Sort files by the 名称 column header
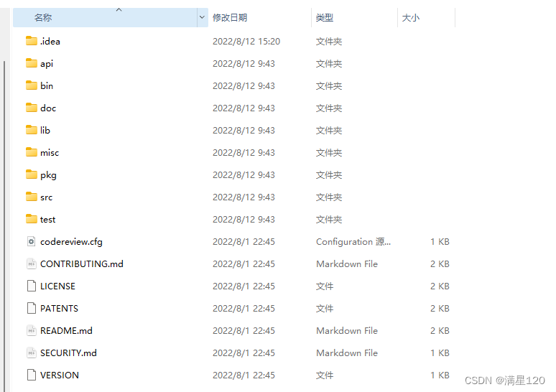Screen dimensions: 556x392 click(106, 17)
